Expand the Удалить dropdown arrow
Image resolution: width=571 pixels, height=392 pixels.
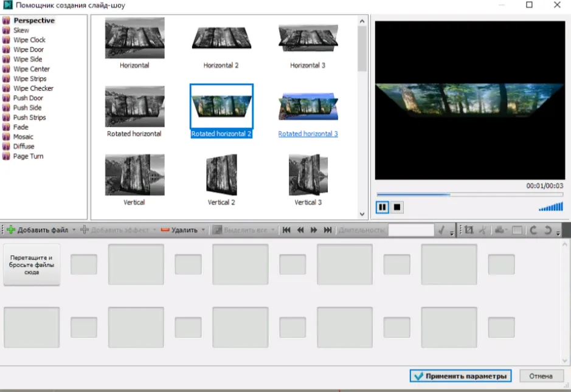pos(203,230)
